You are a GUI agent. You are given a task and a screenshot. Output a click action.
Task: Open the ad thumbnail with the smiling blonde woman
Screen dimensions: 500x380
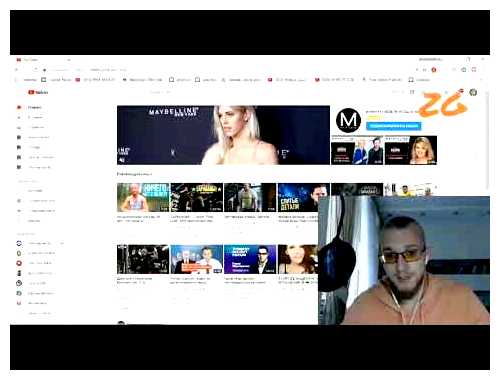[x=411, y=150]
